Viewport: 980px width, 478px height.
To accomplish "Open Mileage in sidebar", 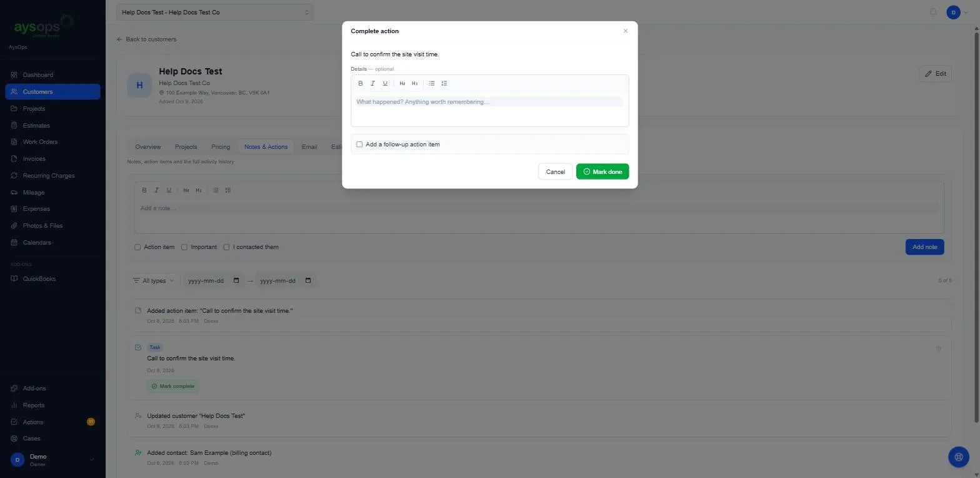I will [x=52, y=193].
